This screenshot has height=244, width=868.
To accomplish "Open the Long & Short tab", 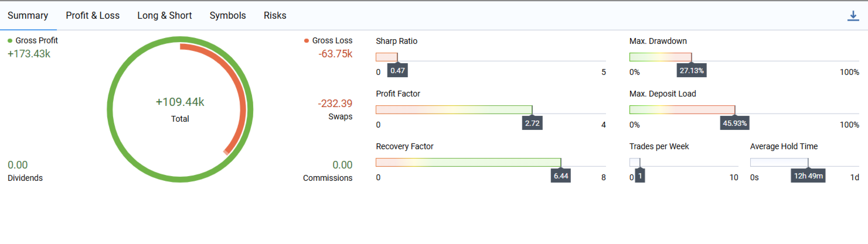I will pos(165,16).
